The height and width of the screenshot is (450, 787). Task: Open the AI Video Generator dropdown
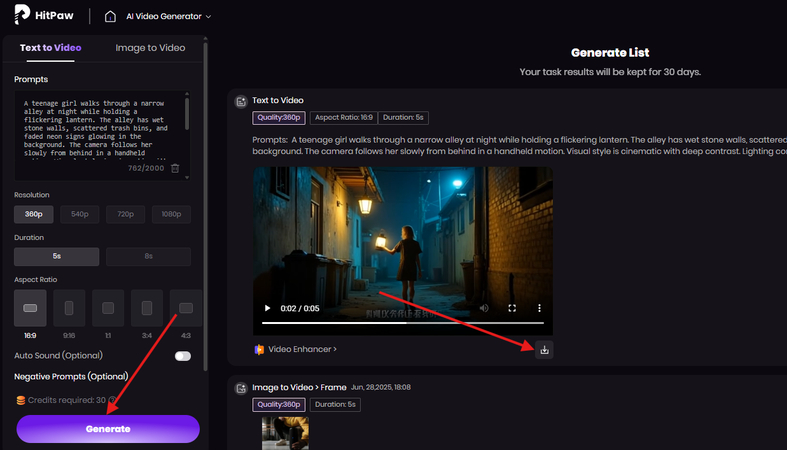tap(168, 17)
